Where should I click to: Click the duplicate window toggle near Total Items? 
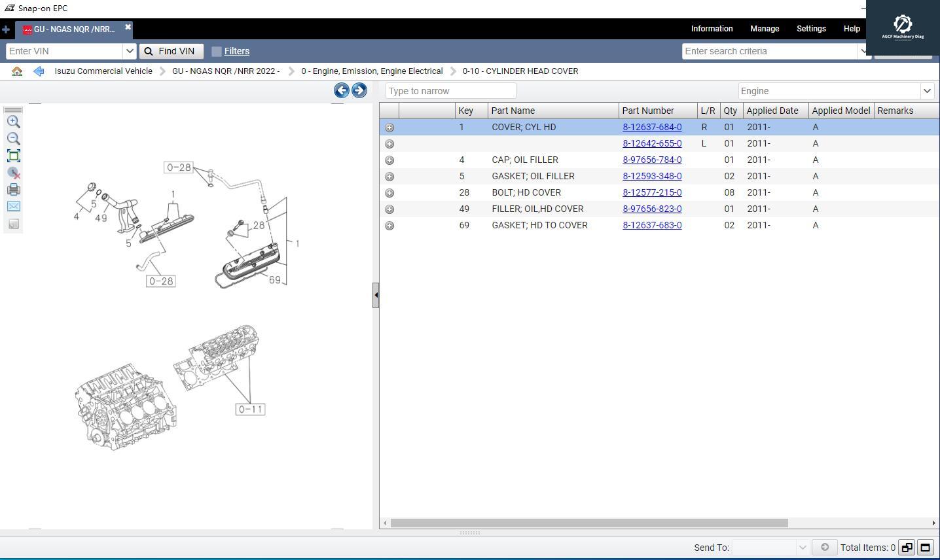pyautogui.click(x=907, y=548)
